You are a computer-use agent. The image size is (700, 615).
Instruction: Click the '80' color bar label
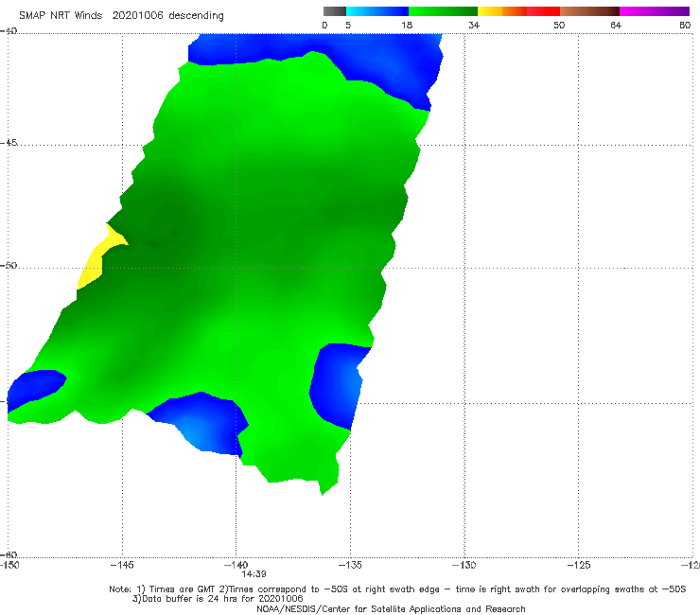pos(685,25)
